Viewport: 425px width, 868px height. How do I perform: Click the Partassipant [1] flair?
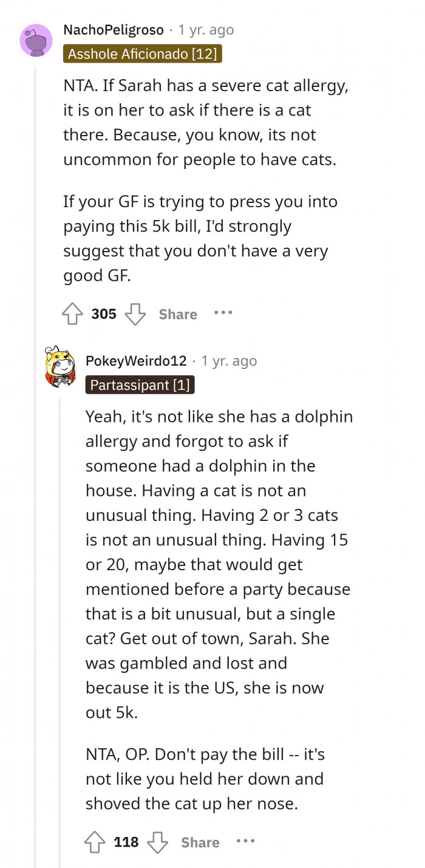pos(140,385)
